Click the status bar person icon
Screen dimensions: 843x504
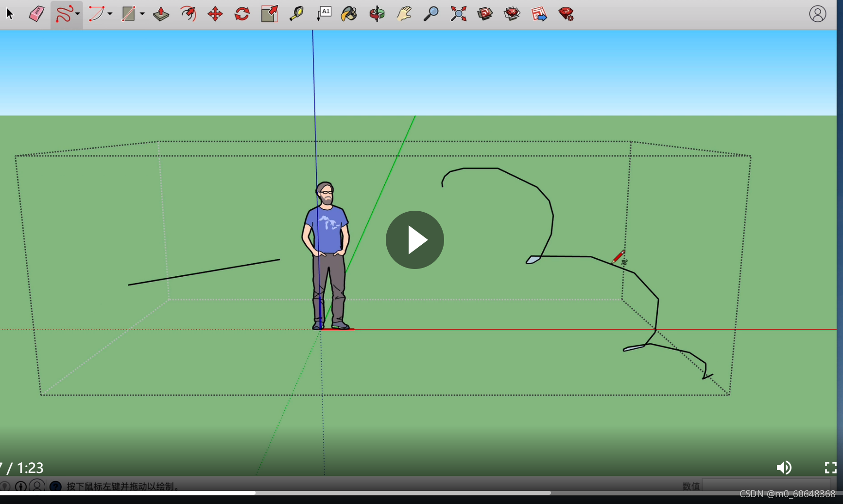coord(37,486)
